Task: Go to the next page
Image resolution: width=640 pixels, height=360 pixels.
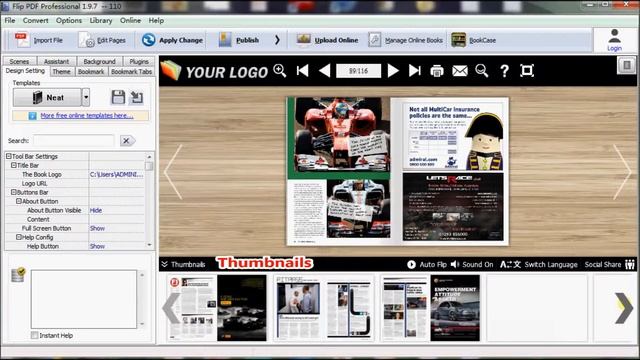Action: pyautogui.click(x=393, y=71)
